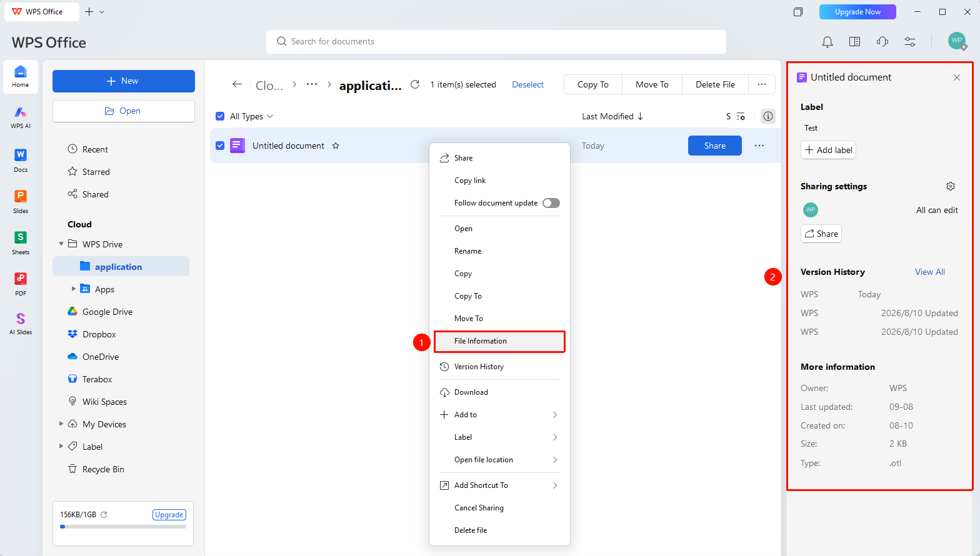Click the headset support icon
The width and height of the screenshot is (980, 556).
(882, 42)
